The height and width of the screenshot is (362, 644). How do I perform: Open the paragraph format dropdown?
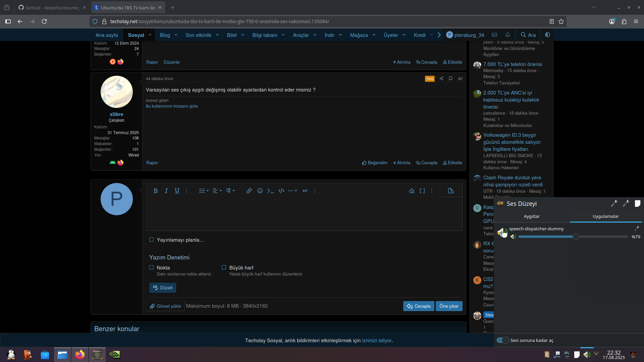click(230, 191)
